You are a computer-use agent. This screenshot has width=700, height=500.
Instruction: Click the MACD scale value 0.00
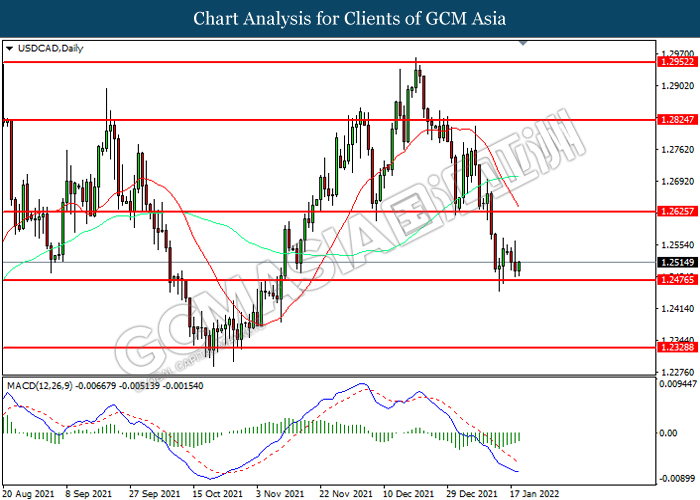[668, 433]
